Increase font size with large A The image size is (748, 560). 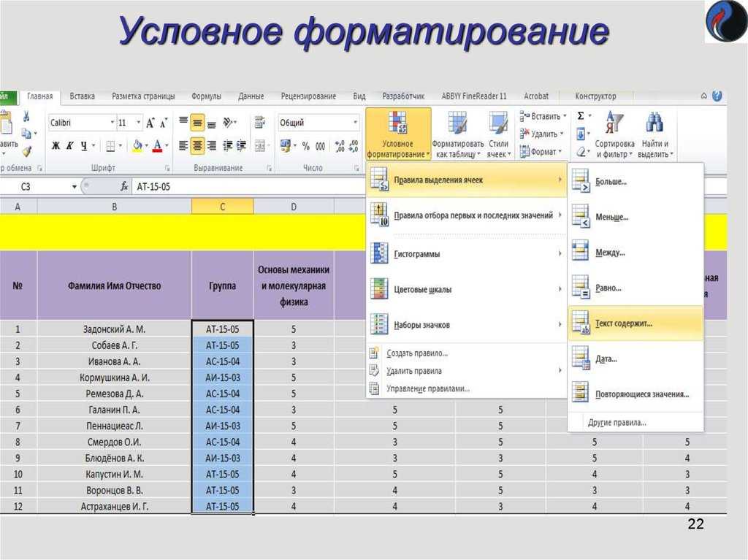pos(150,123)
